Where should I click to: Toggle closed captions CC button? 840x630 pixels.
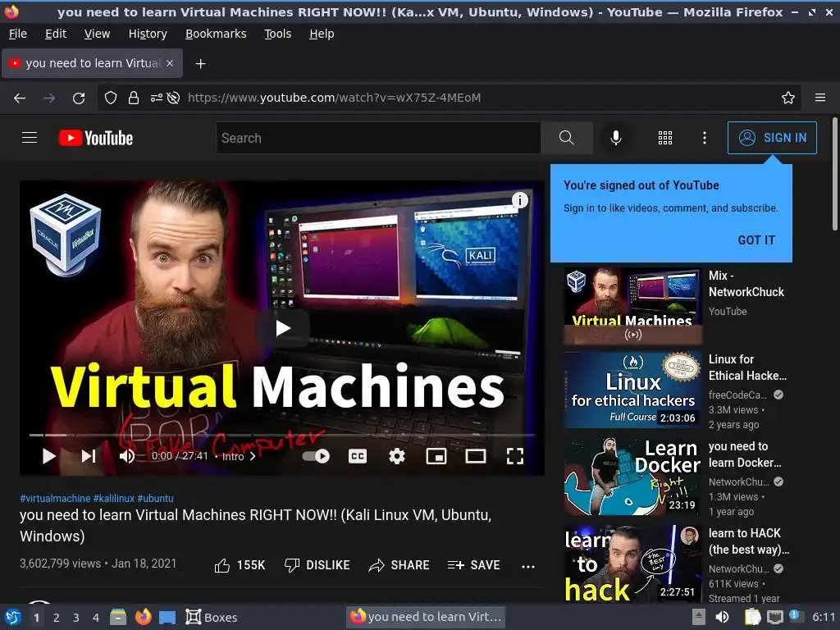pos(358,456)
